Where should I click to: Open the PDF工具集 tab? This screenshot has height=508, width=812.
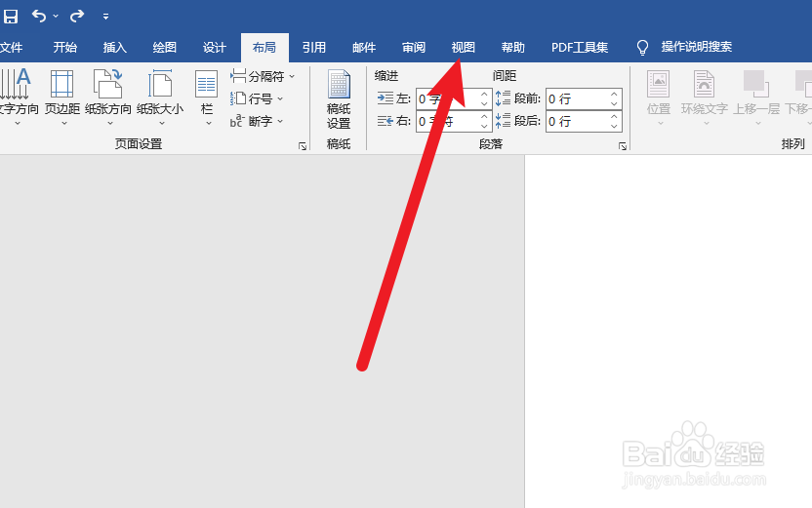pos(580,48)
